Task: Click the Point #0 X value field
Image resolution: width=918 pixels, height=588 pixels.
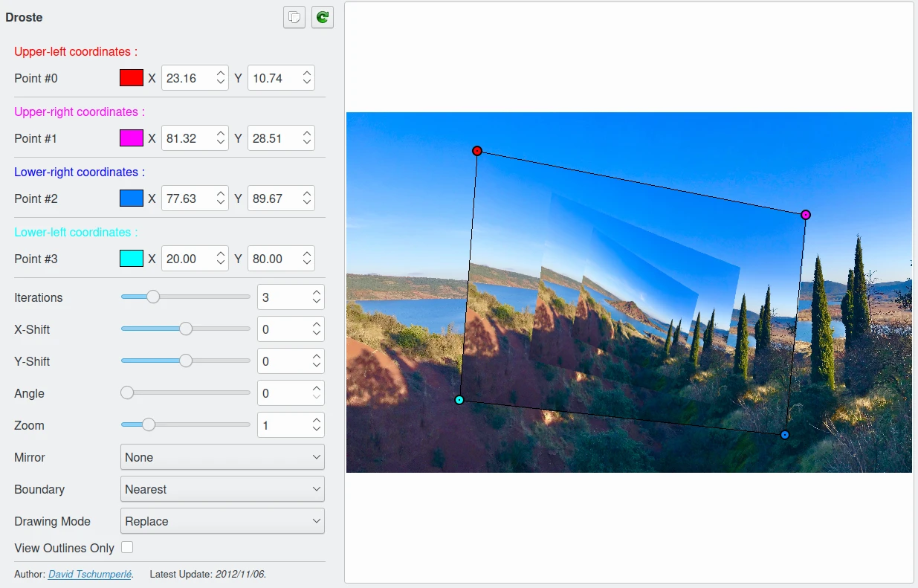Action: [188, 78]
